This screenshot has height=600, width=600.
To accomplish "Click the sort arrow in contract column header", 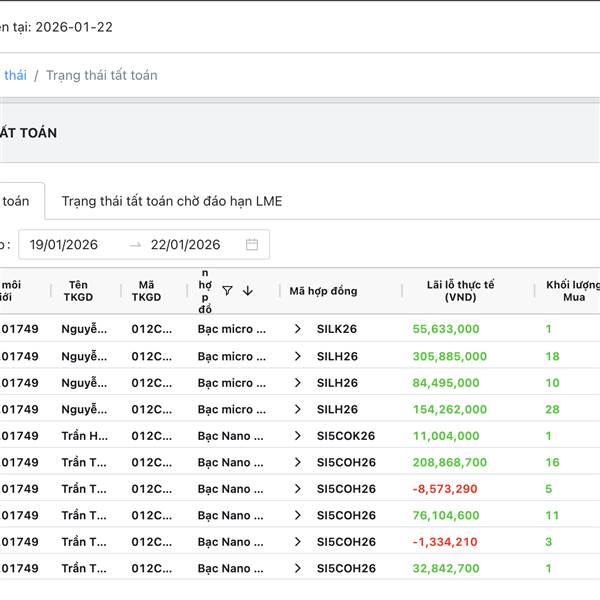I will coord(248,291).
